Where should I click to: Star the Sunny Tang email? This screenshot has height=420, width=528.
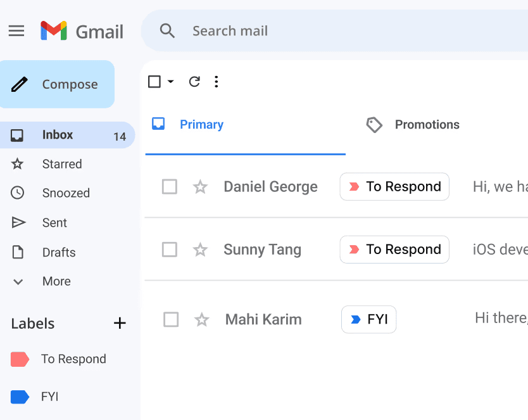[x=200, y=250]
